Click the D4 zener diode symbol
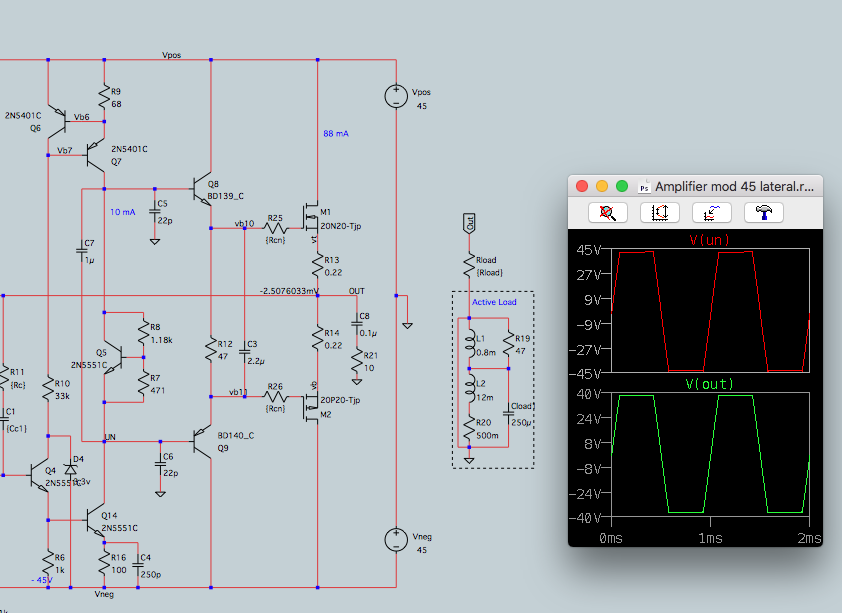This screenshot has height=613, width=842. [x=70, y=469]
